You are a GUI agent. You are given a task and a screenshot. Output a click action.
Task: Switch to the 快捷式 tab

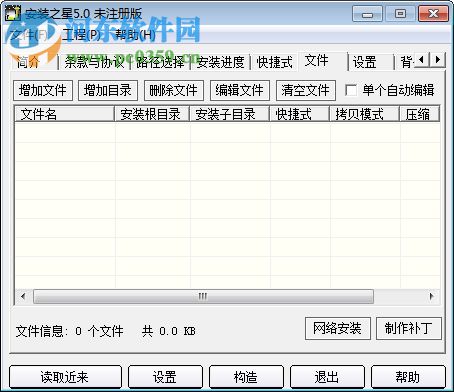tap(275, 62)
